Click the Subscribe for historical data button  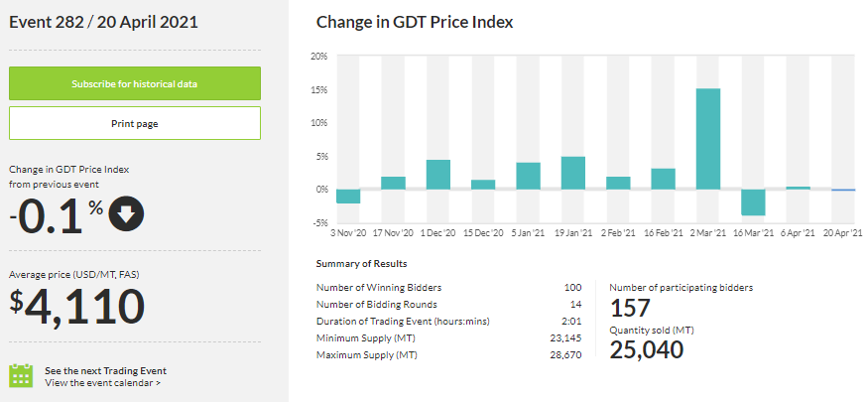[135, 83]
